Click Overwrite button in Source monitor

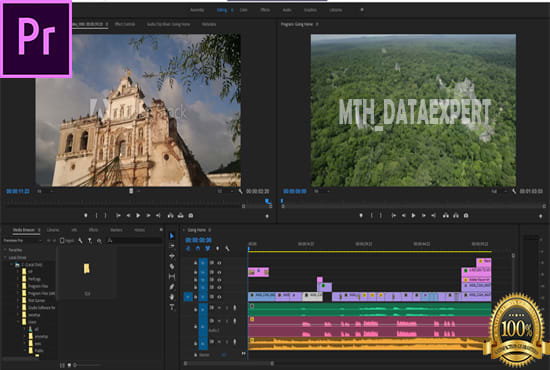pyautogui.click(x=180, y=216)
